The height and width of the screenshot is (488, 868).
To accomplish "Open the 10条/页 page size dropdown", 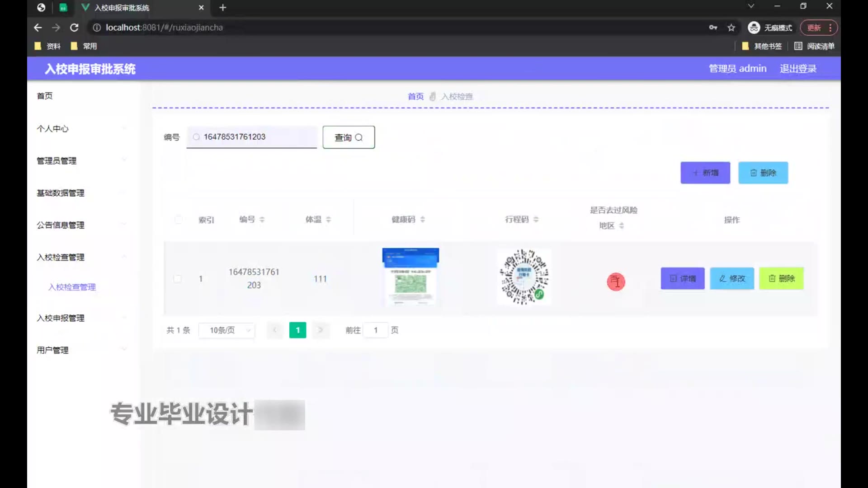I will 227,330.
